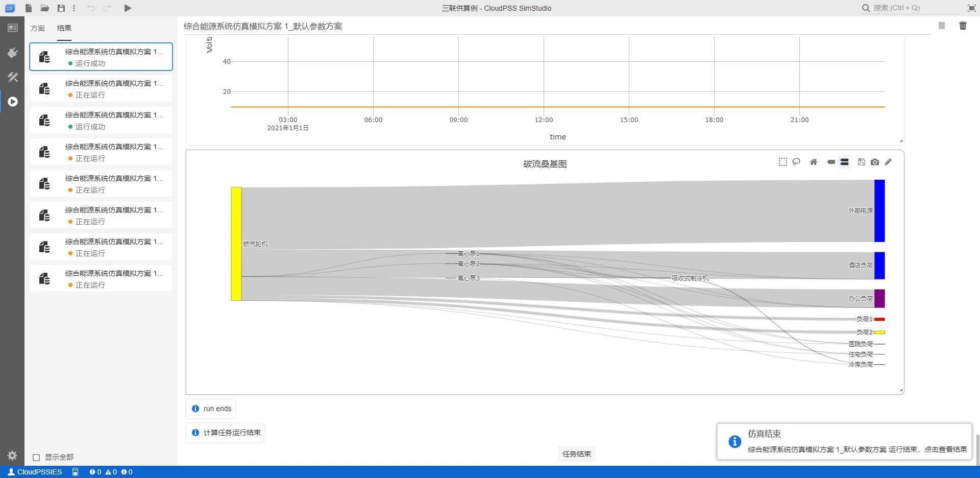980x478 pixels.
Task: Click the yellow 负荷2 node
Action: tap(879, 332)
